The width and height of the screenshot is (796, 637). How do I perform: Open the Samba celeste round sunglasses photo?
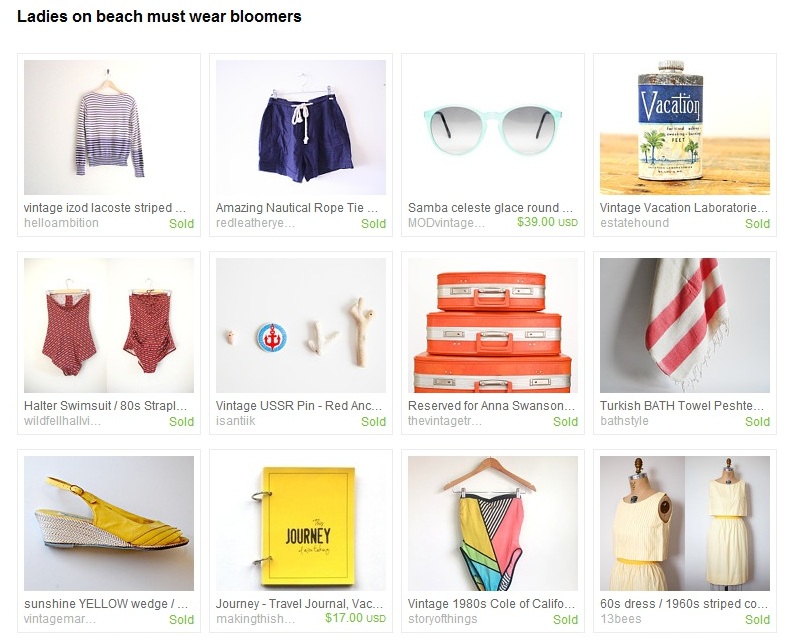[x=492, y=127]
